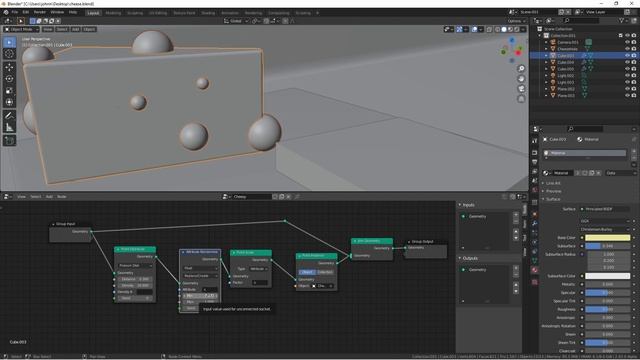Hide Cheeseholes in viewport with eye icon
The width and height of the screenshot is (640, 360).
(x=627, y=49)
